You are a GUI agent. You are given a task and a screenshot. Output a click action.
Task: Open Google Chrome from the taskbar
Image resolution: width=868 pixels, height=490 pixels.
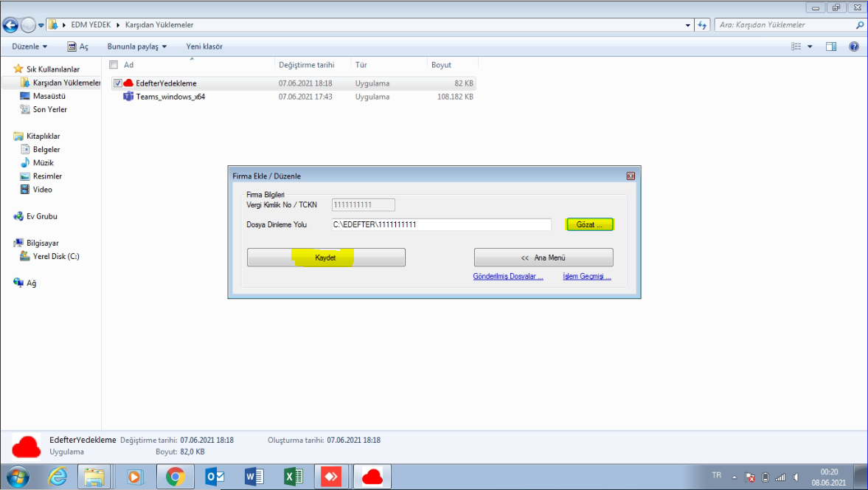pyautogui.click(x=175, y=477)
